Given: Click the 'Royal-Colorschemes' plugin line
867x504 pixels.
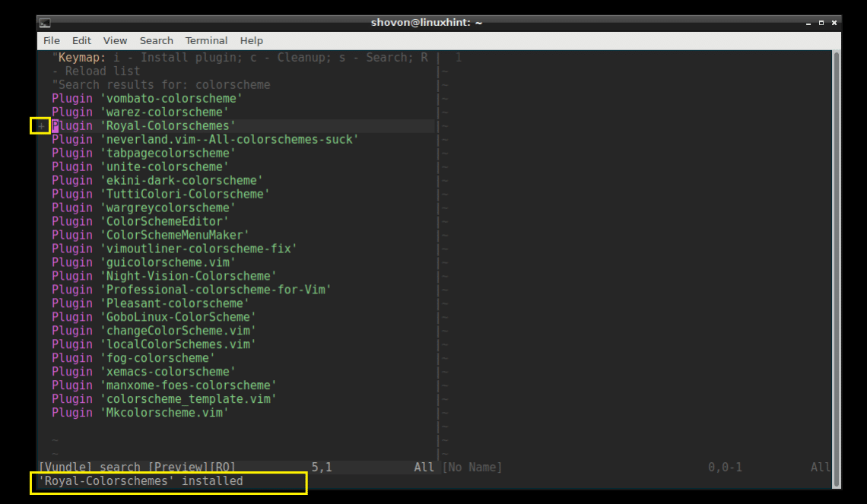Looking at the screenshot, I should [x=144, y=126].
